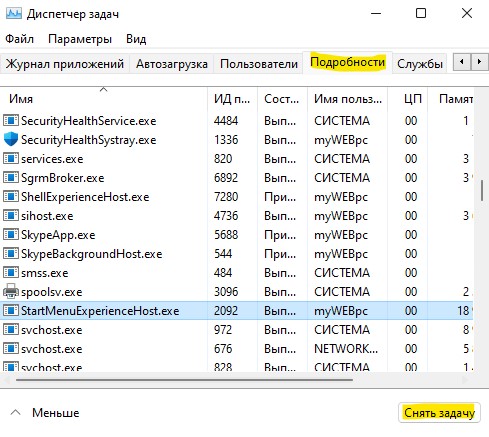Maximize the Диспетчер задач window
Image resolution: width=489 pixels, height=437 pixels.
coord(421,13)
